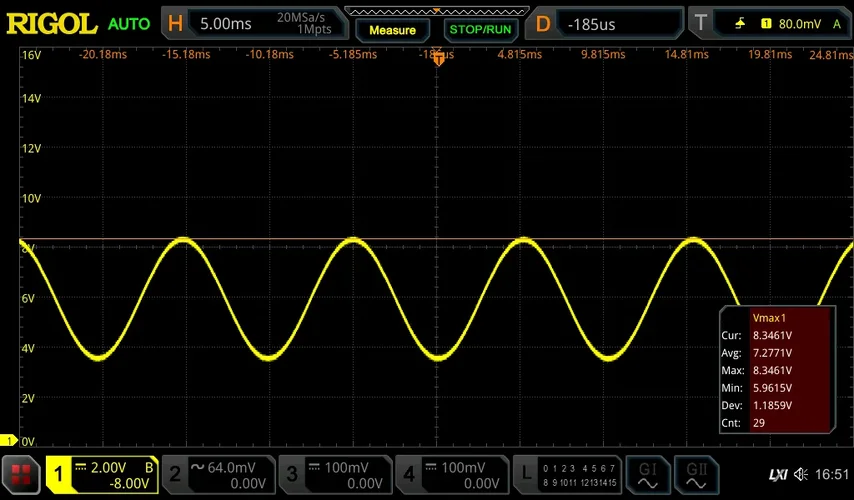Select the Cnt: 29 reading
The width and height of the screenshot is (854, 500).
[743, 423]
